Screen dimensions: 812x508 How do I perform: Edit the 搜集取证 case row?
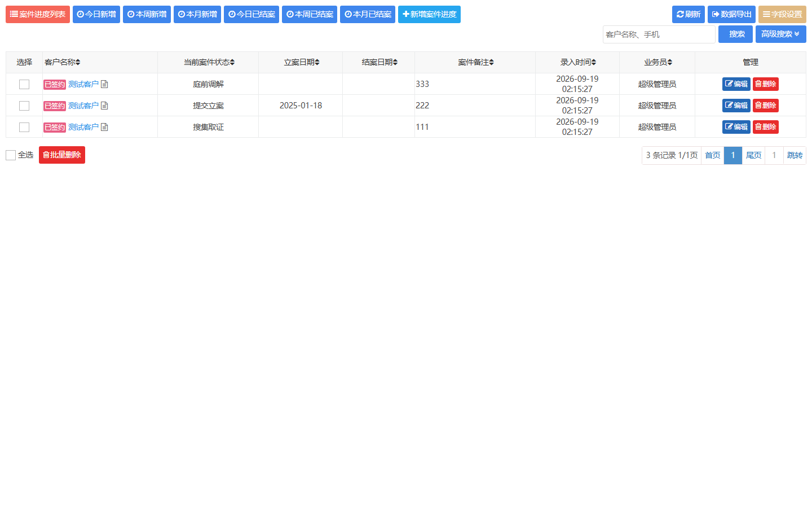point(736,127)
